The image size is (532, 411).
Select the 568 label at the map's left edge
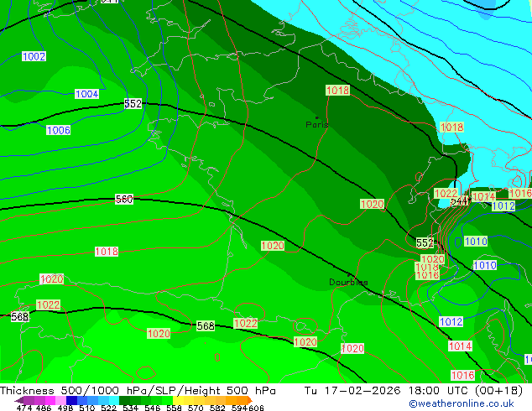19,317
